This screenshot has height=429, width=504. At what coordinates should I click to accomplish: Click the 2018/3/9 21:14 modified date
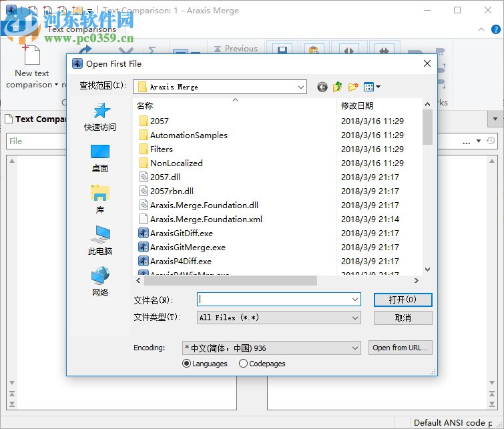click(x=370, y=219)
